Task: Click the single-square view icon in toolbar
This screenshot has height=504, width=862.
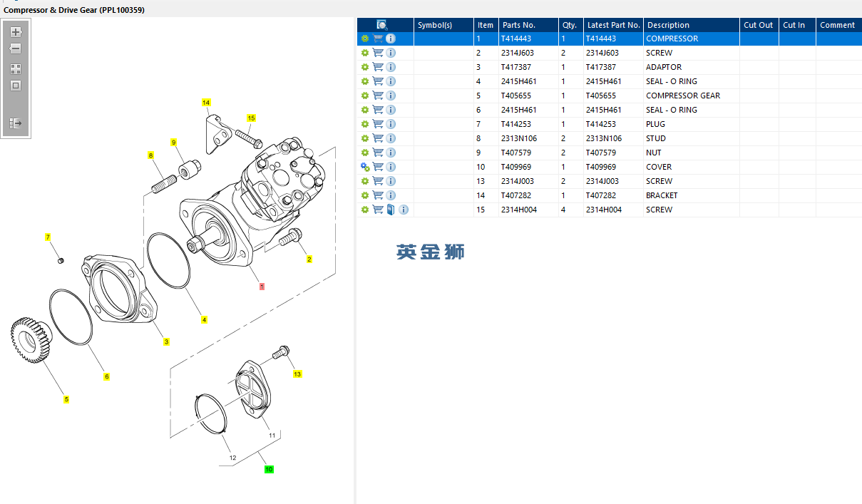Action: coord(16,86)
